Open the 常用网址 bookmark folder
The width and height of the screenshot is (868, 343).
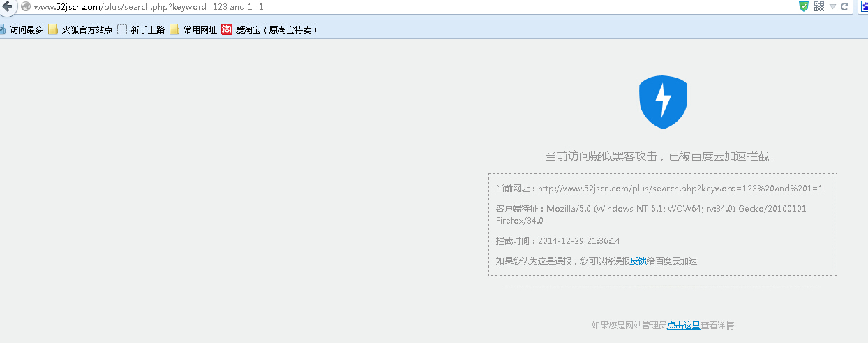pos(193,29)
